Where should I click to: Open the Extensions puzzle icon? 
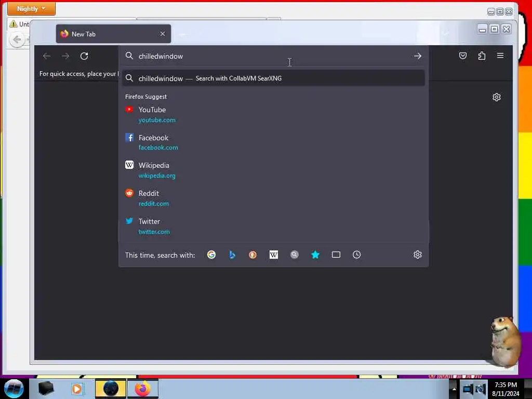pyautogui.click(x=482, y=56)
